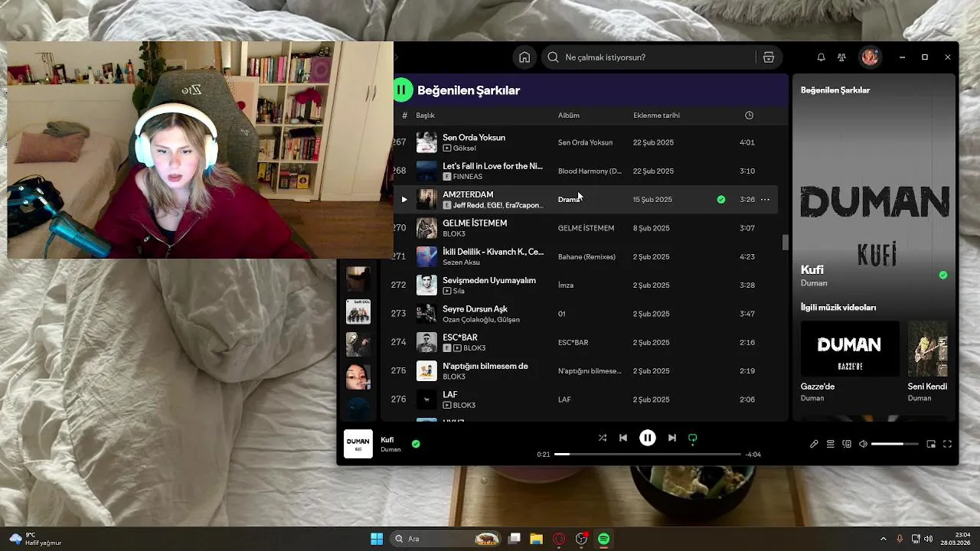Open Windows Start menu
This screenshot has height=551, width=980.
[x=377, y=539]
